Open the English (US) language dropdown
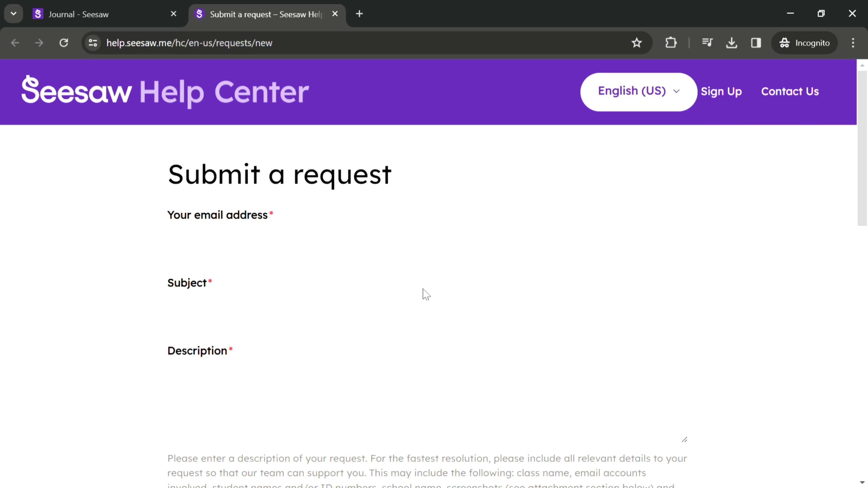868x488 pixels. tap(639, 91)
